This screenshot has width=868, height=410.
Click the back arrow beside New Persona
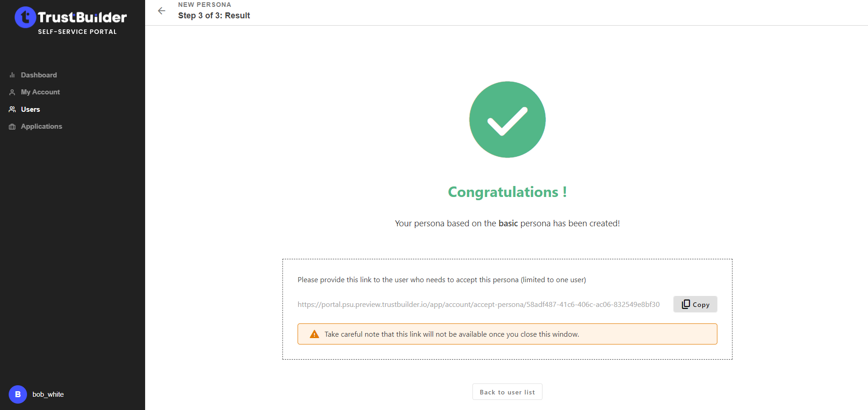tap(162, 11)
